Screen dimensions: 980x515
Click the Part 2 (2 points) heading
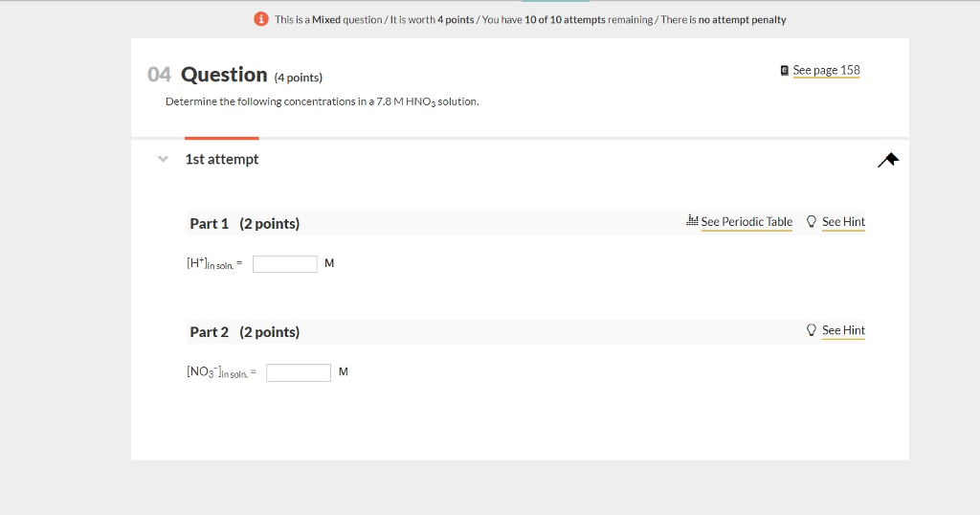point(244,332)
